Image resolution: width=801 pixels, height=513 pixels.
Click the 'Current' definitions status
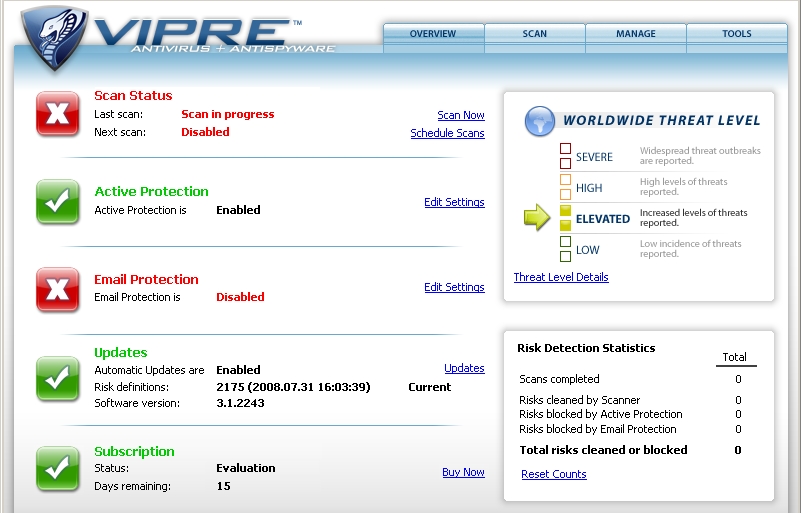pyautogui.click(x=430, y=387)
